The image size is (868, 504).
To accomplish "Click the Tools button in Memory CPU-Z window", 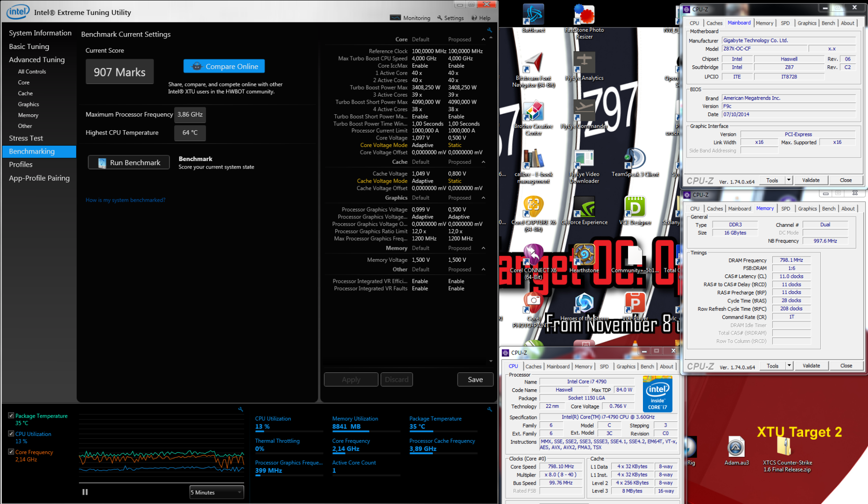I will pos(773,366).
